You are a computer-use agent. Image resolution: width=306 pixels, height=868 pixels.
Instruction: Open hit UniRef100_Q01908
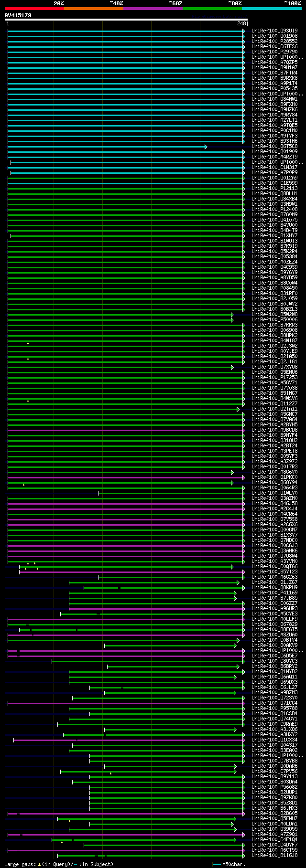[x=274, y=36]
